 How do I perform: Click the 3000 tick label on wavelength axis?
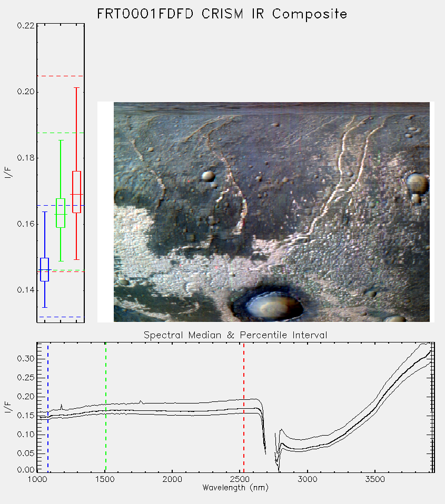tap(307, 479)
